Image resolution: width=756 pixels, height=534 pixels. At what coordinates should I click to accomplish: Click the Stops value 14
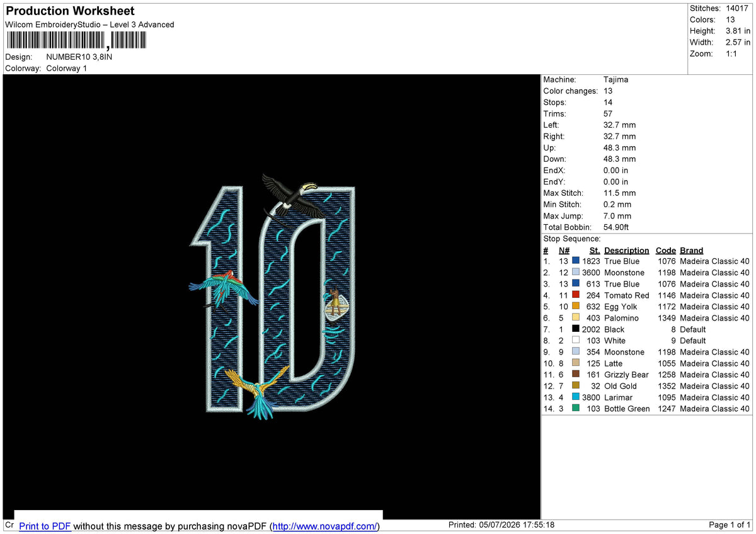tap(609, 102)
